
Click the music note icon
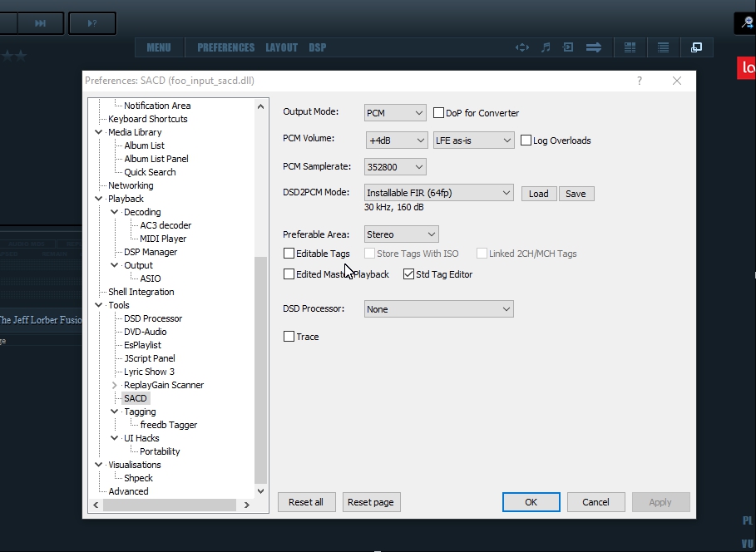coord(546,47)
